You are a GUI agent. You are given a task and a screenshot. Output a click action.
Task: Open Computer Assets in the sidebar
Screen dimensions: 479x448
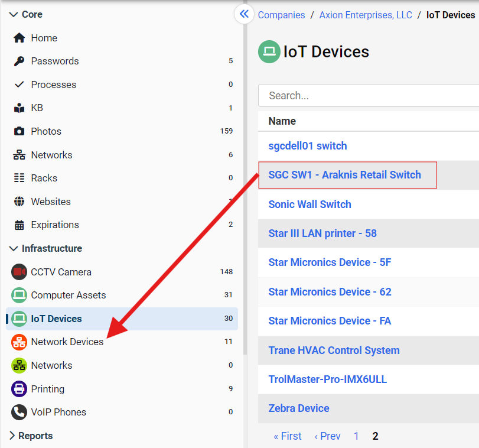click(68, 295)
